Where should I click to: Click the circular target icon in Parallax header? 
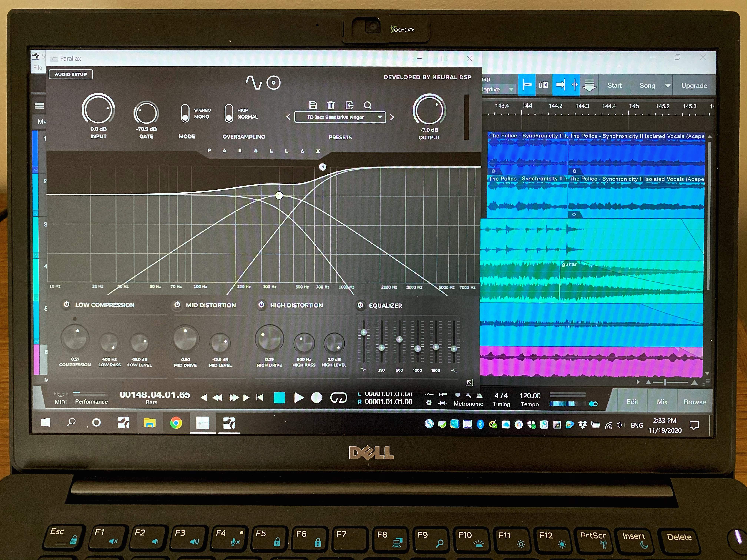pos(273,83)
